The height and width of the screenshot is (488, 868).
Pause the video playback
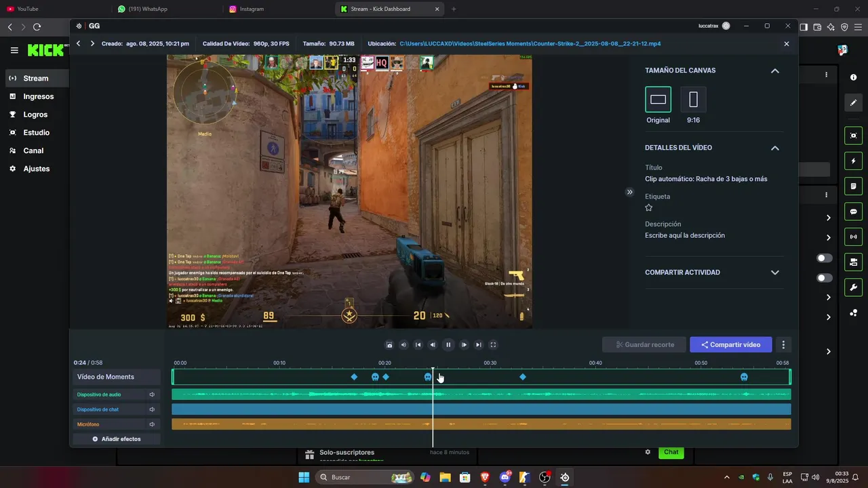[x=448, y=345]
